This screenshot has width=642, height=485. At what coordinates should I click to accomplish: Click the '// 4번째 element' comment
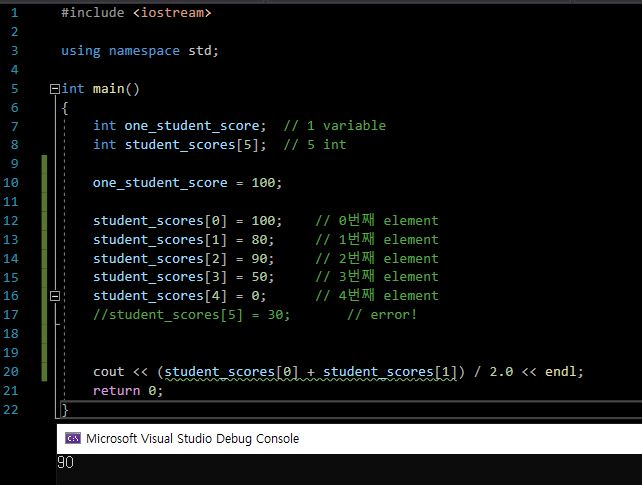377,296
